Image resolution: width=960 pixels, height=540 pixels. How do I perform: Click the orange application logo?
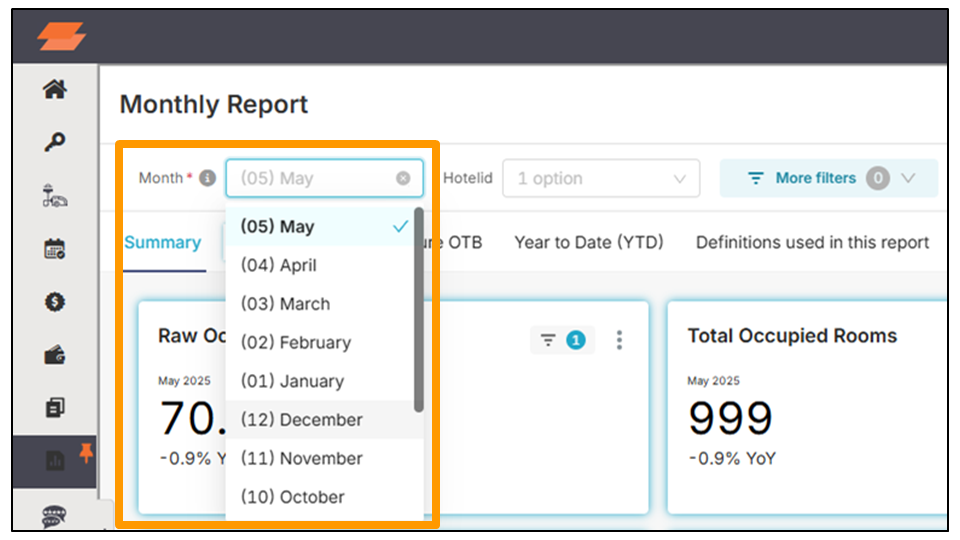[x=61, y=36]
